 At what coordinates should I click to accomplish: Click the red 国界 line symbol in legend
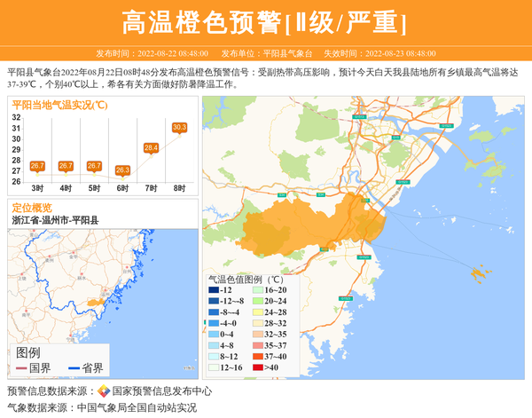coord(21,368)
